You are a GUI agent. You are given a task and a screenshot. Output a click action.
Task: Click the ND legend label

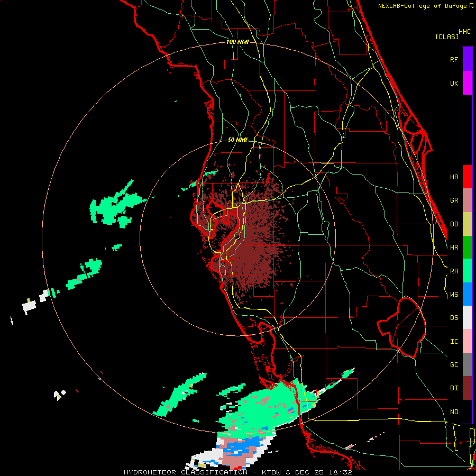click(454, 412)
